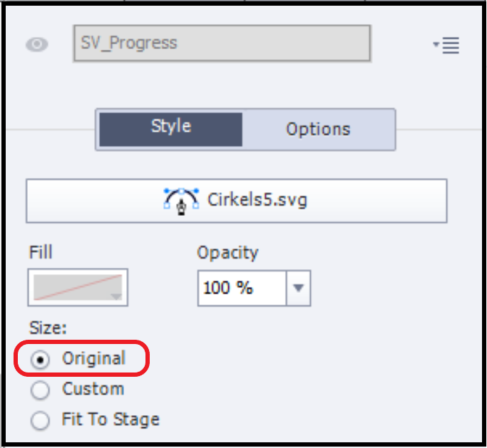Image resolution: width=487 pixels, height=448 pixels.
Task: Click the SV_Progress name field
Action: (221, 43)
